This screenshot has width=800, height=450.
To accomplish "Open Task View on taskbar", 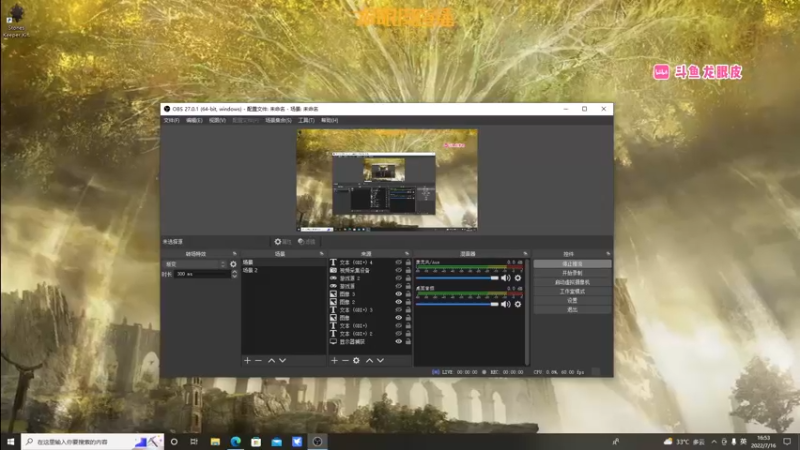I will [x=194, y=442].
